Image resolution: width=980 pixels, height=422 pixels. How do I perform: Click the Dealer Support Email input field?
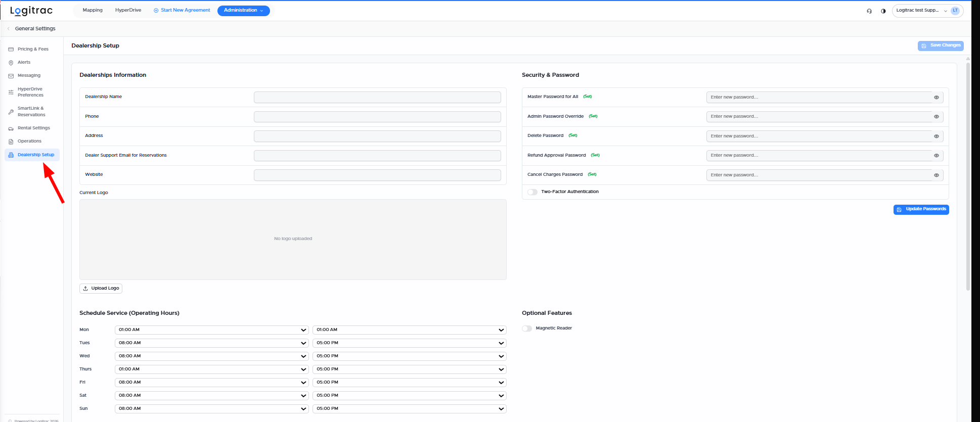(377, 156)
